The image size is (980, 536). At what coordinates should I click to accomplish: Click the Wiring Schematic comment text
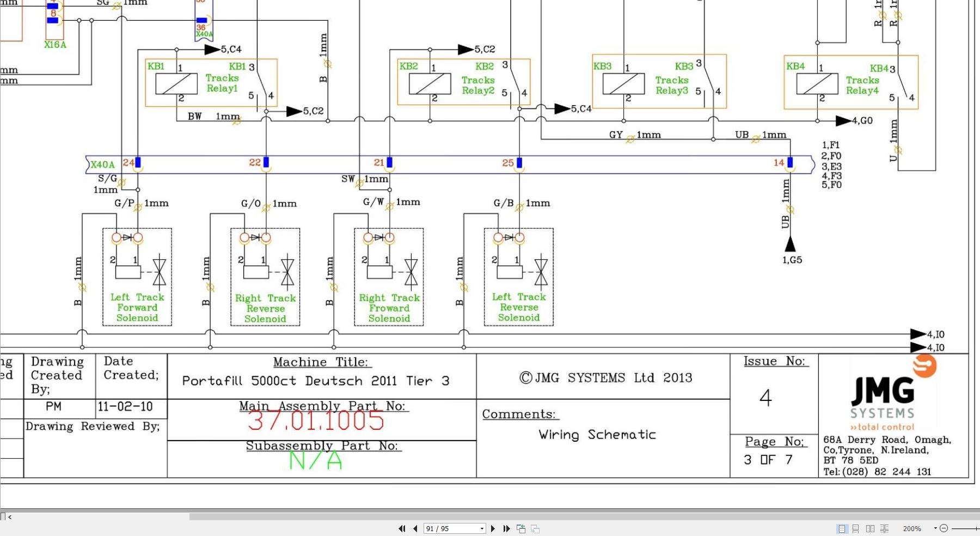(597, 434)
